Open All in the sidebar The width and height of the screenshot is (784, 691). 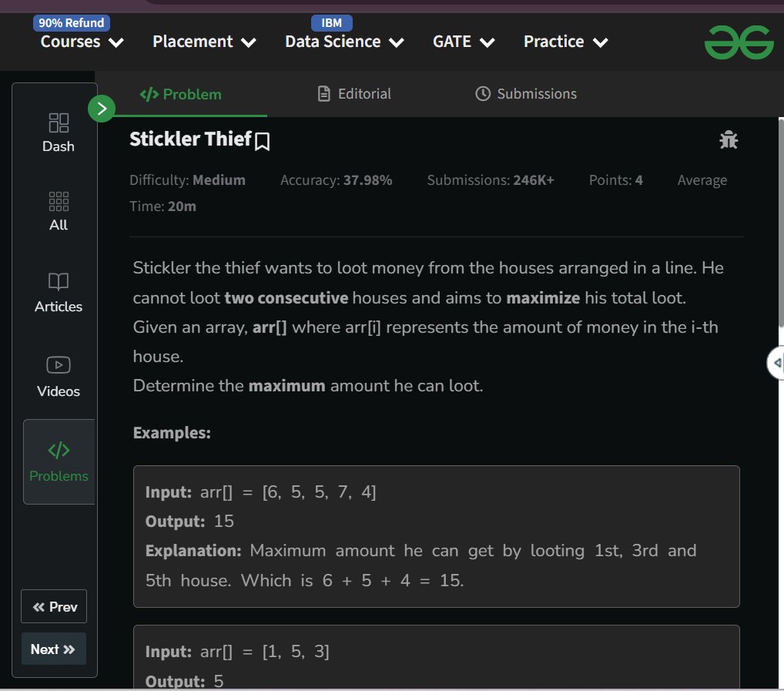click(x=59, y=212)
